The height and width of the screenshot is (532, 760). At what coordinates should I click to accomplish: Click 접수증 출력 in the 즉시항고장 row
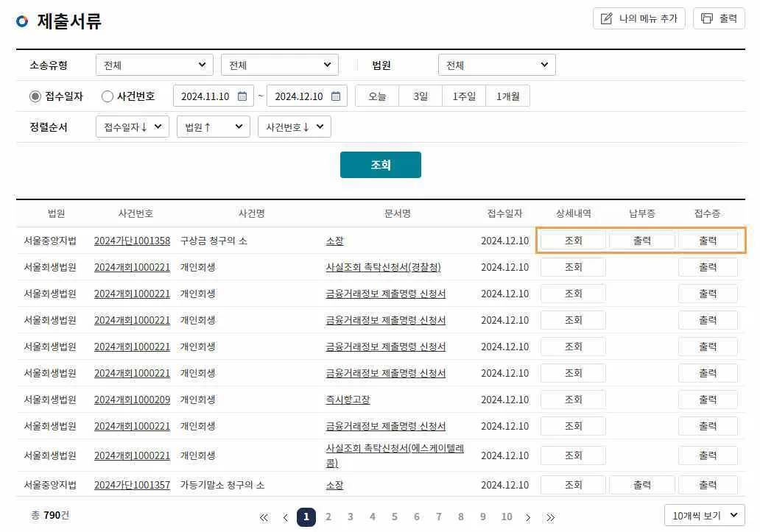(708, 400)
